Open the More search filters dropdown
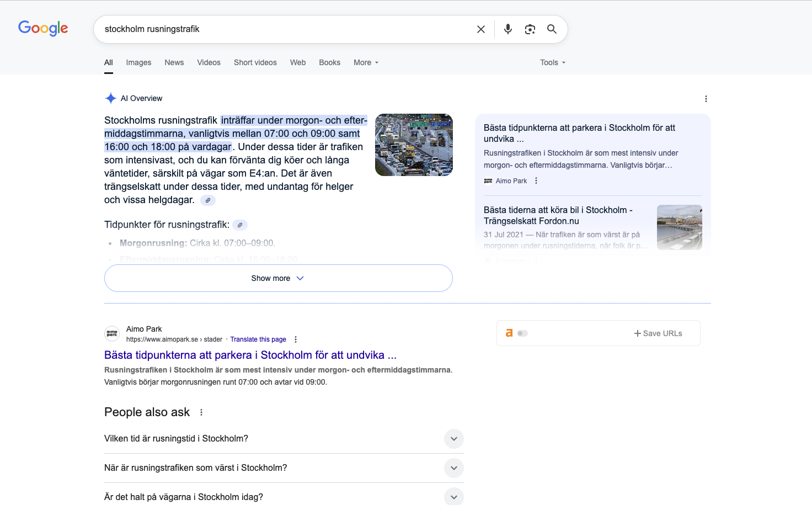 click(366, 62)
